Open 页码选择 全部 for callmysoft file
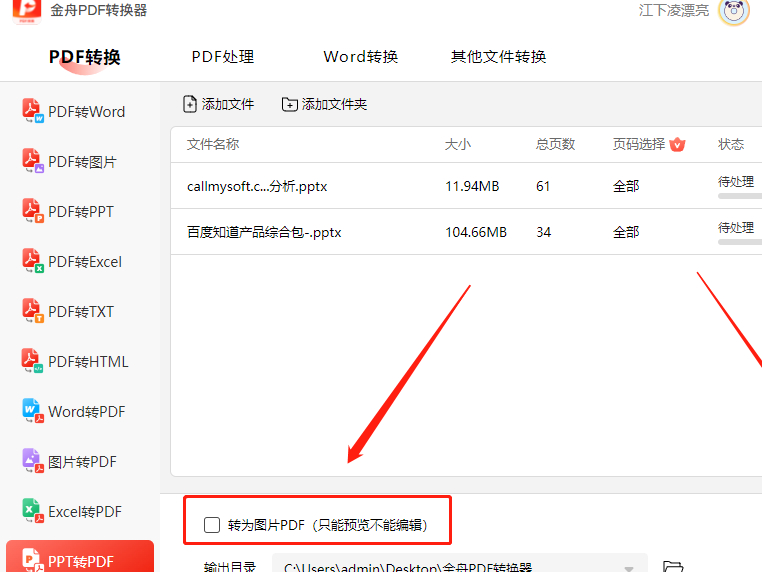 [626, 186]
